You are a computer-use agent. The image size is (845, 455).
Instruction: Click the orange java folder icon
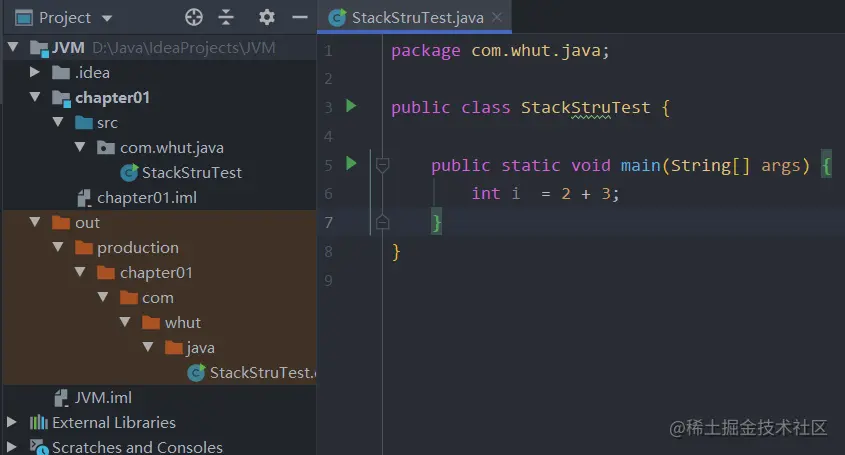(x=174, y=347)
